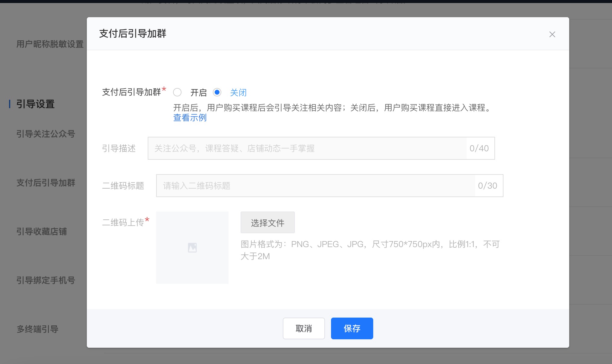Select the 关闭 radio button
Image resolution: width=612 pixels, height=364 pixels.
tap(217, 92)
